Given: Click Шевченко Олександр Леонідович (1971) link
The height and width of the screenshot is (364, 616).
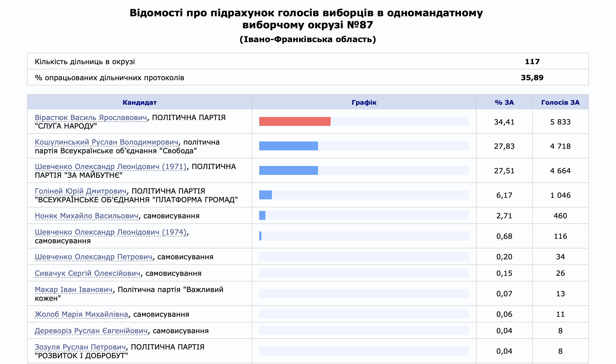Looking at the screenshot, I should pyautogui.click(x=111, y=167).
